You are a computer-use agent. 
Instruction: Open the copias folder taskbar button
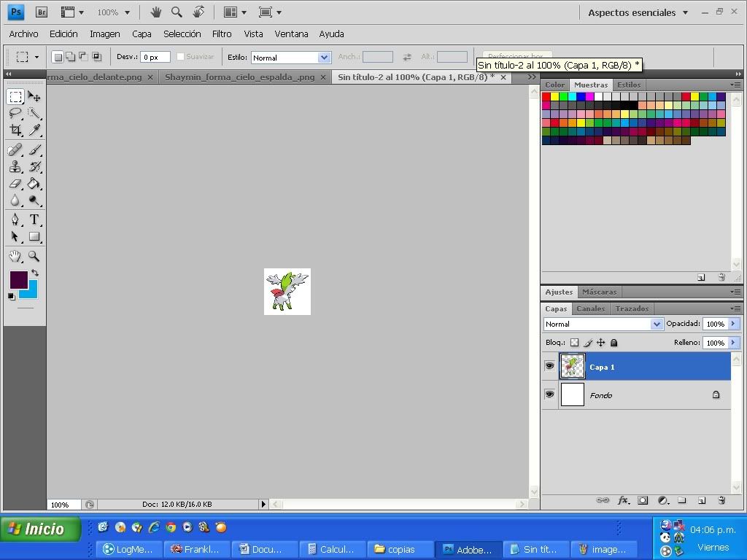(400, 550)
